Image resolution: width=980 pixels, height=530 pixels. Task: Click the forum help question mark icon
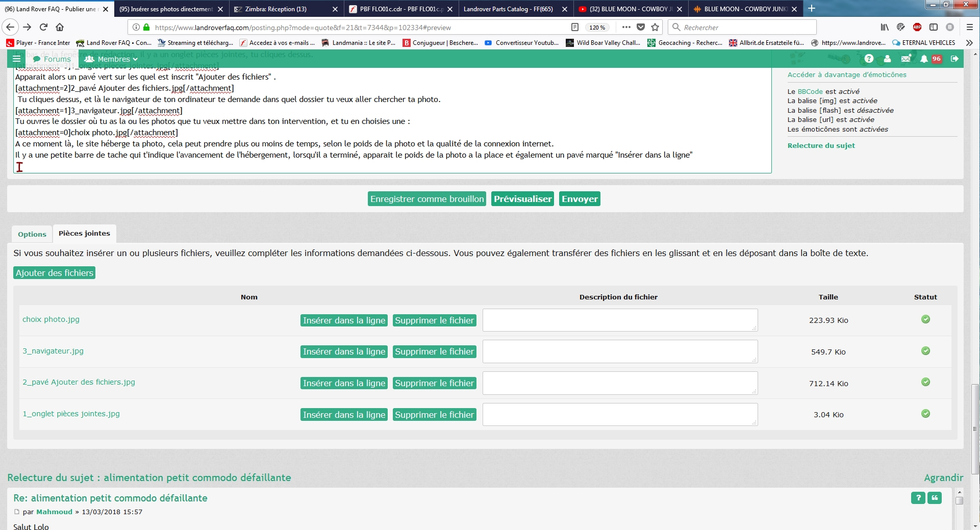(x=869, y=59)
